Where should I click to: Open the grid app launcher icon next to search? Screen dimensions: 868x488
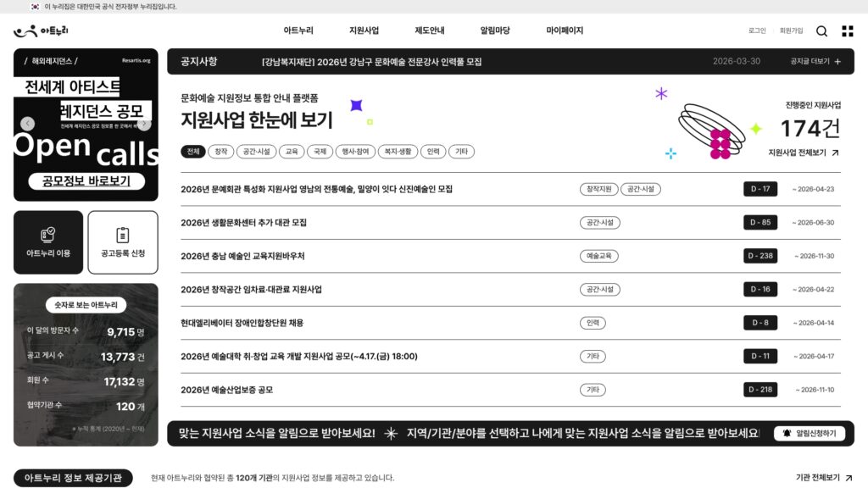[x=847, y=30]
